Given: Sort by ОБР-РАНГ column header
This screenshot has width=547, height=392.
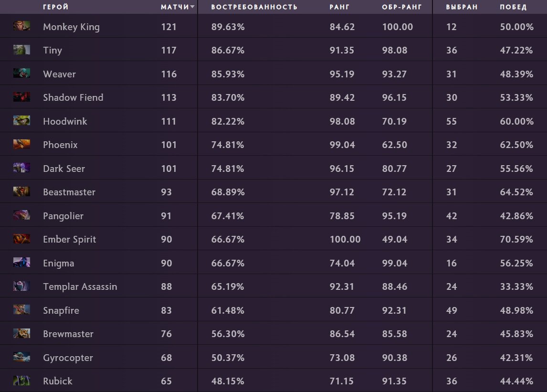Looking at the screenshot, I should point(401,7).
